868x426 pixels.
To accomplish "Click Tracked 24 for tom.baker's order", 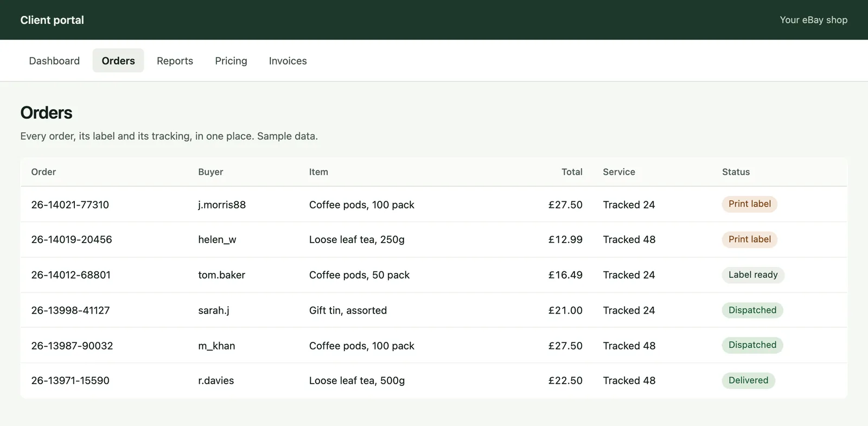I will click(629, 275).
